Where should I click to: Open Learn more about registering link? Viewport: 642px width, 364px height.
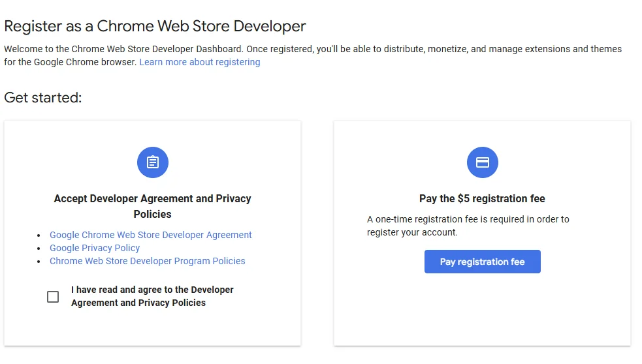pos(200,62)
